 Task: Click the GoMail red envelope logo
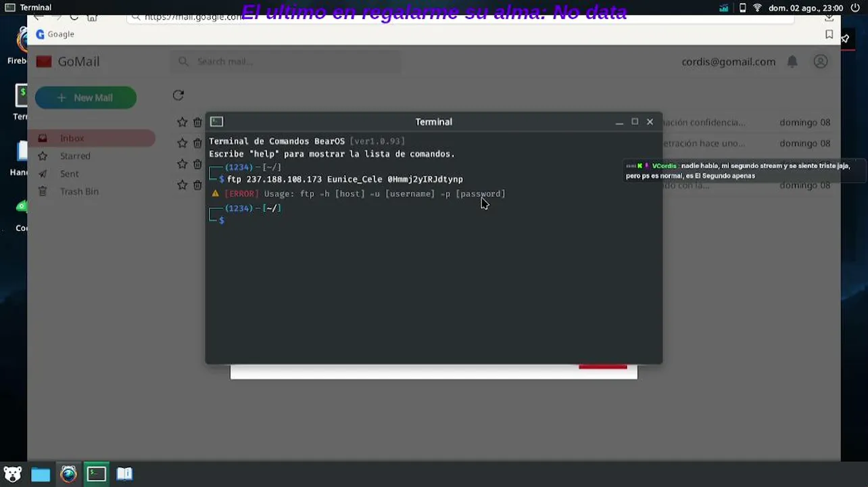44,62
